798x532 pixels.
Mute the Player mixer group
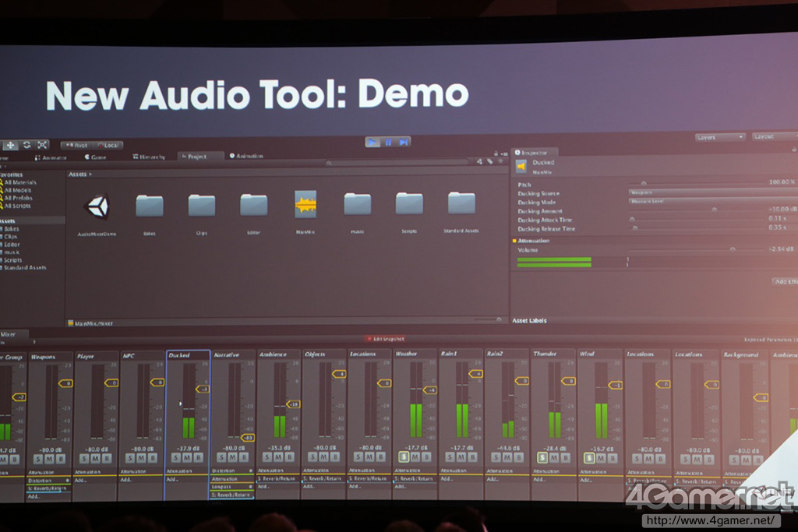95,459
